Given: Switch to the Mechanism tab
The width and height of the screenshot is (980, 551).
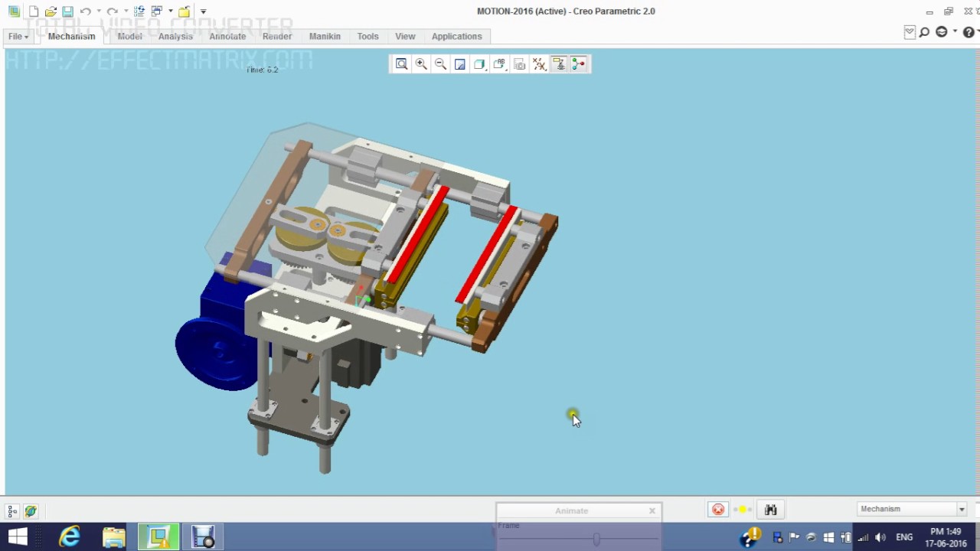Looking at the screenshot, I should tap(72, 36).
